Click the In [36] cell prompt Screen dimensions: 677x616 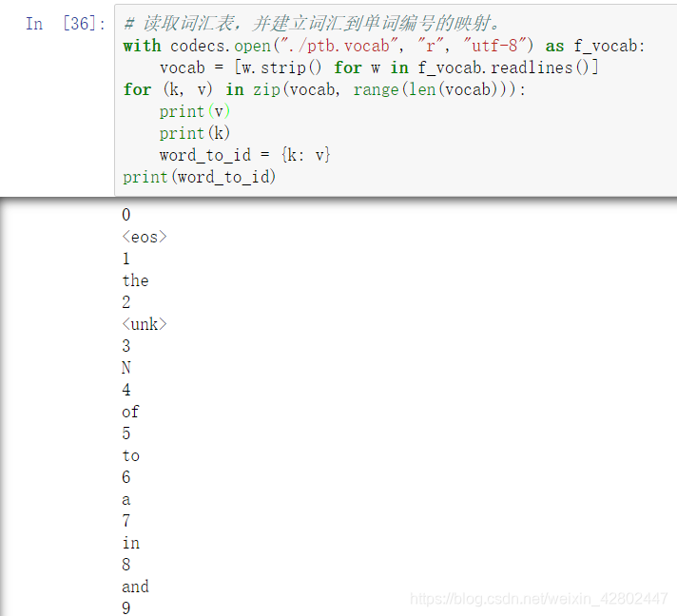pos(66,24)
